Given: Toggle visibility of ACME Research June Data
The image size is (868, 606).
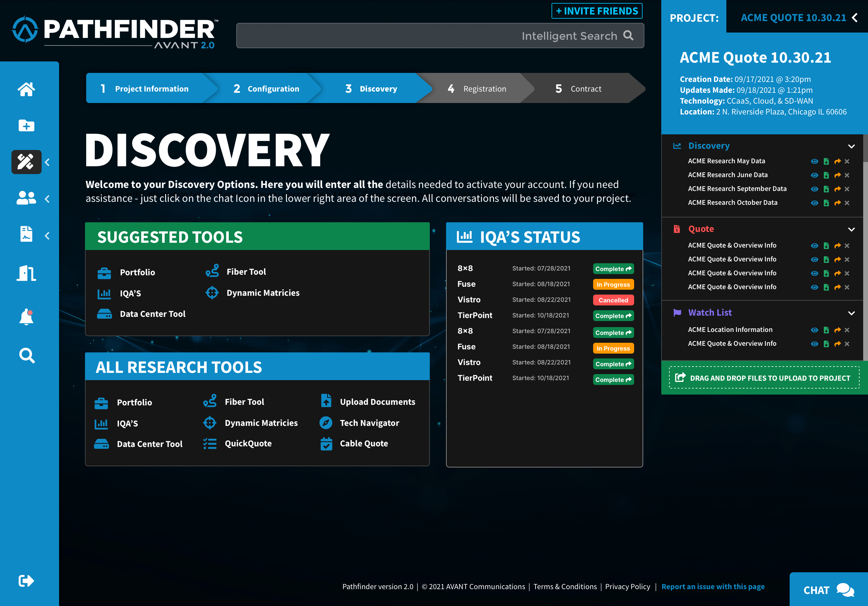Looking at the screenshot, I should coord(815,175).
